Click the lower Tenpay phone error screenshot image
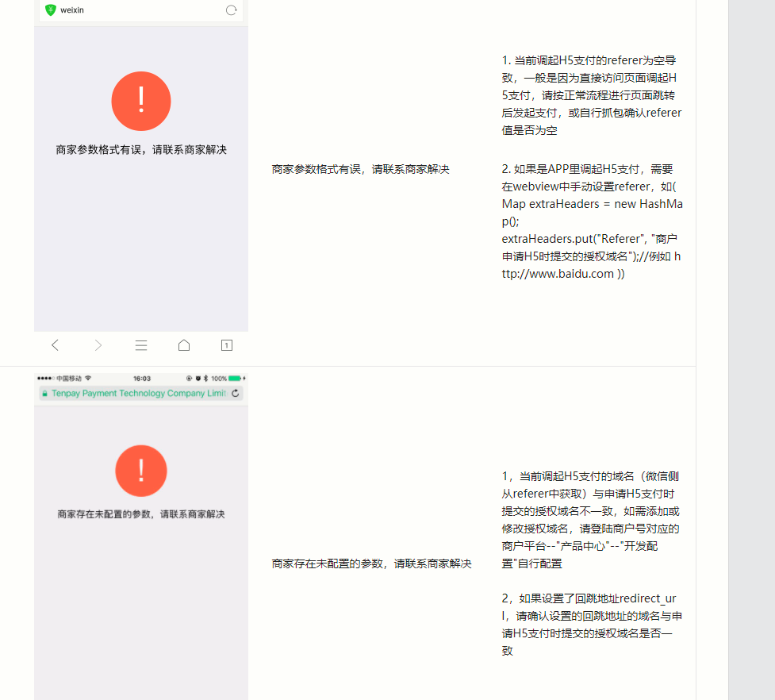This screenshot has height=700, width=775. click(x=141, y=537)
